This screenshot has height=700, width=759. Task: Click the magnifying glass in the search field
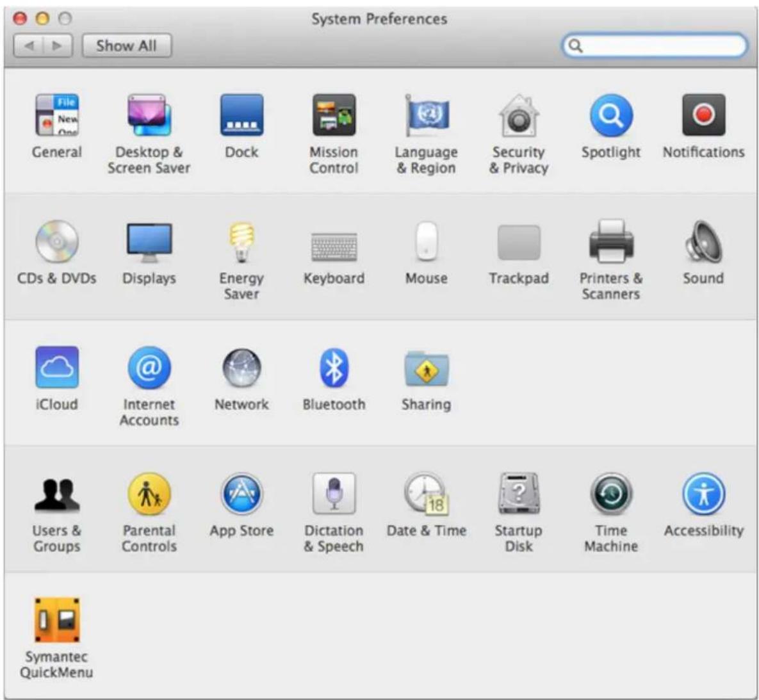(575, 45)
